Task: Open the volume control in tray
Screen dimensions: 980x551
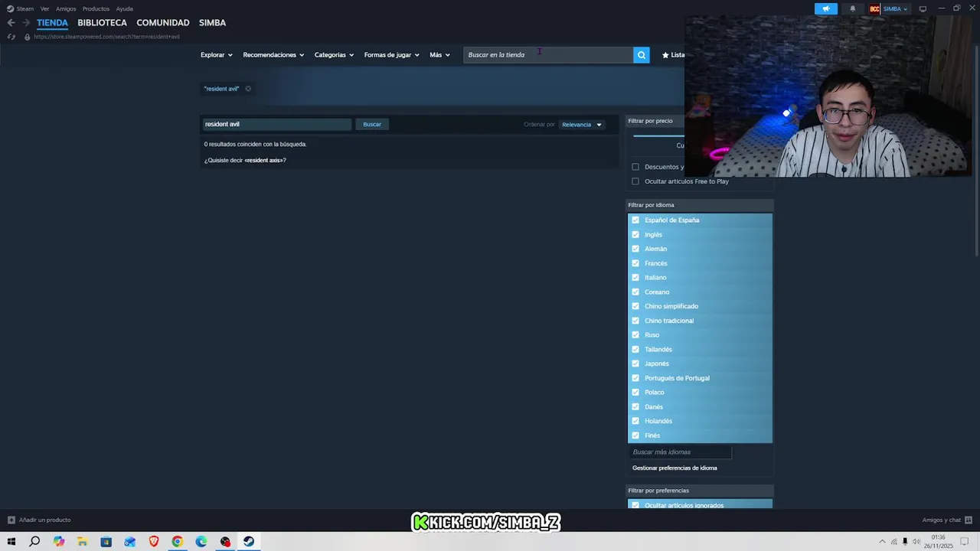Action: [916, 542]
